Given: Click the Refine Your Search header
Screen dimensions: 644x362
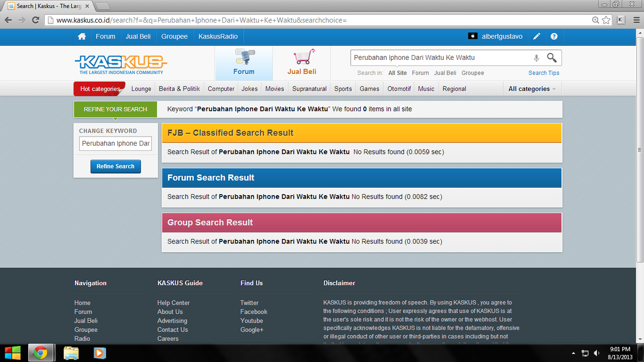Looking at the screenshot, I should pyautogui.click(x=116, y=109).
